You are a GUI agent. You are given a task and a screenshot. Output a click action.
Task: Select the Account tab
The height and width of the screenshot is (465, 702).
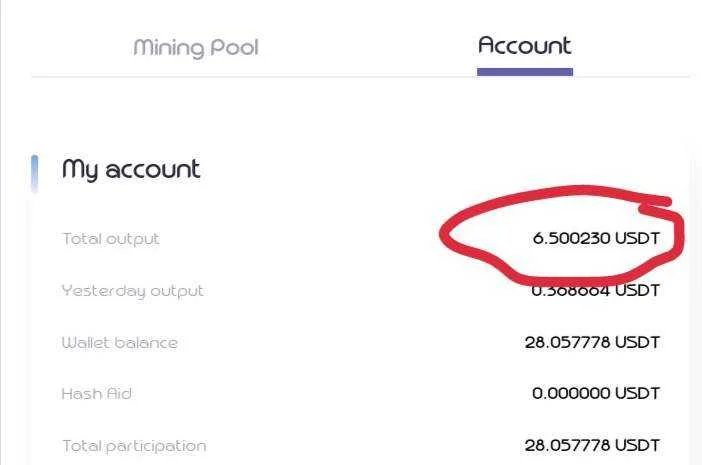point(524,46)
